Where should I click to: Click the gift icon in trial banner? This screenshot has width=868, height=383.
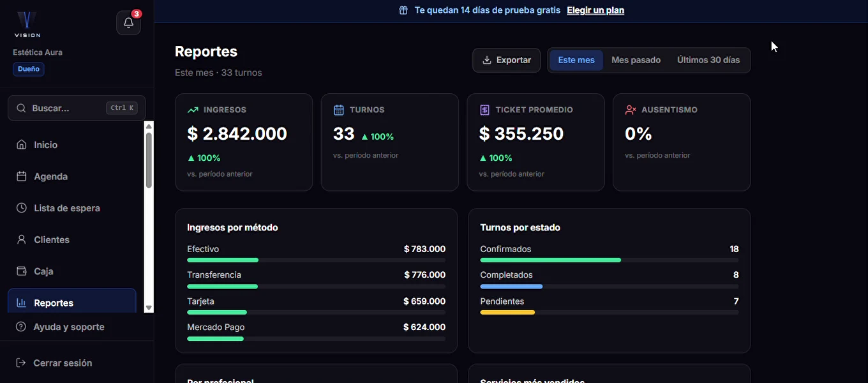point(403,10)
